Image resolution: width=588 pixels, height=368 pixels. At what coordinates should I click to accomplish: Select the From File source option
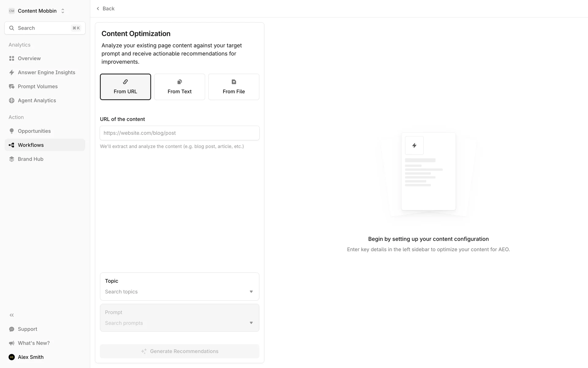tap(234, 87)
